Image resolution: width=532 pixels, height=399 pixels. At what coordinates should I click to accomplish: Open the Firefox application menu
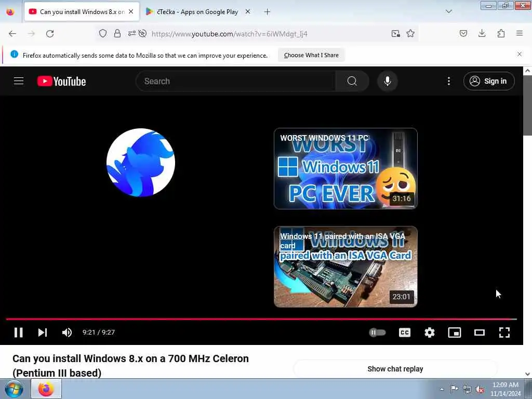point(520,33)
